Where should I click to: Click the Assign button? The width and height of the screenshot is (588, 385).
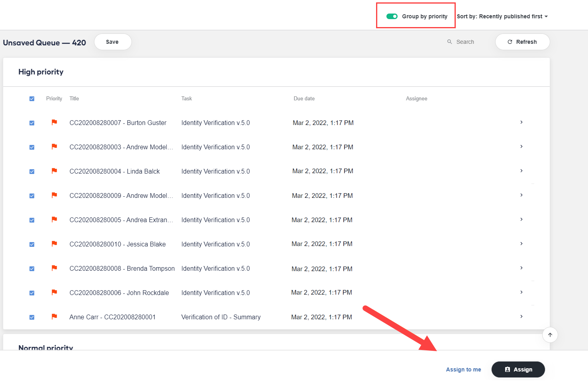click(x=518, y=369)
